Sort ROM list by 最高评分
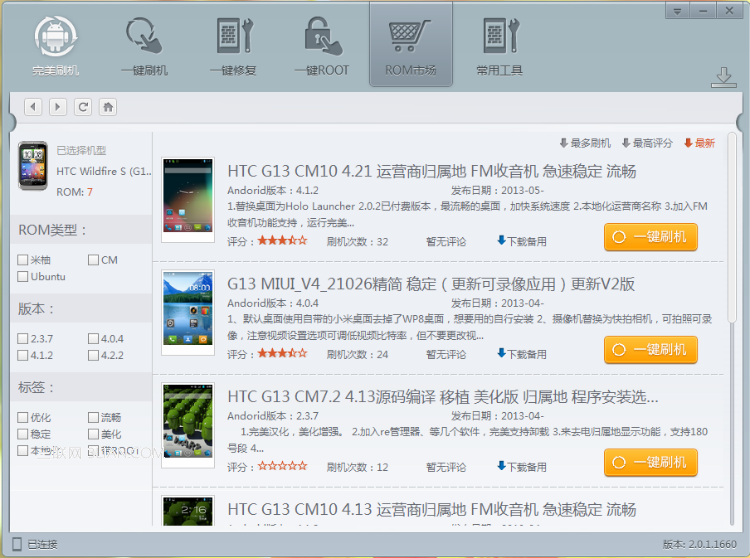This screenshot has height=558, width=750. click(x=647, y=143)
